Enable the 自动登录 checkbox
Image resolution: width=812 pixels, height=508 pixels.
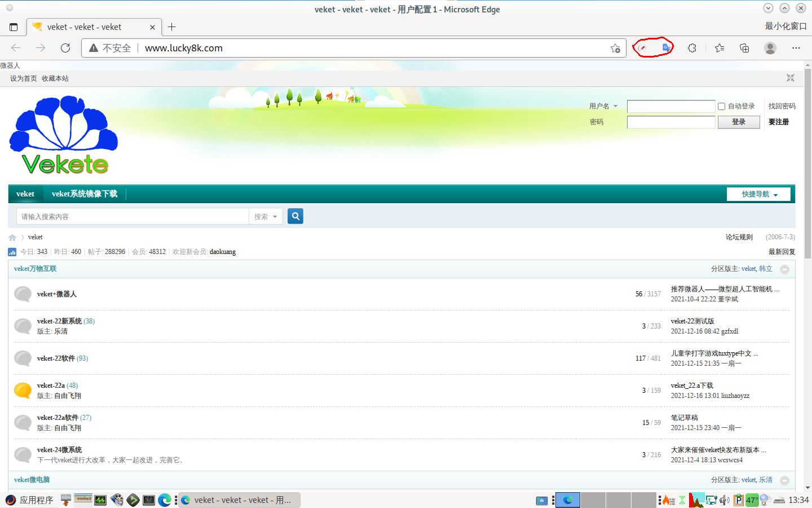pyautogui.click(x=721, y=106)
